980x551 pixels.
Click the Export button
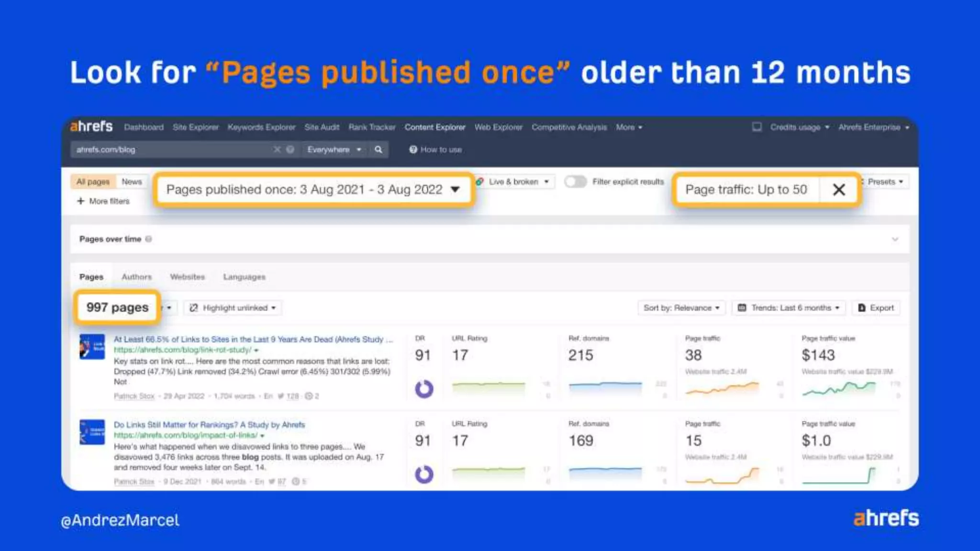[x=876, y=308]
